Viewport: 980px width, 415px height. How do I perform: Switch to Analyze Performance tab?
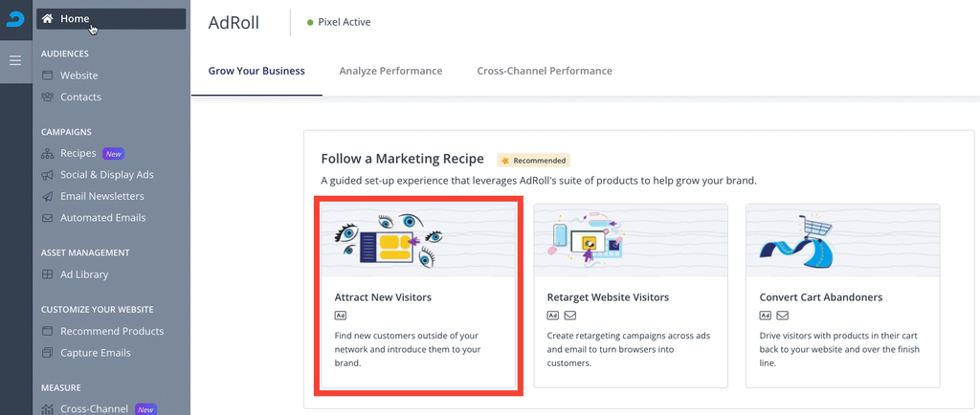pyautogui.click(x=390, y=71)
